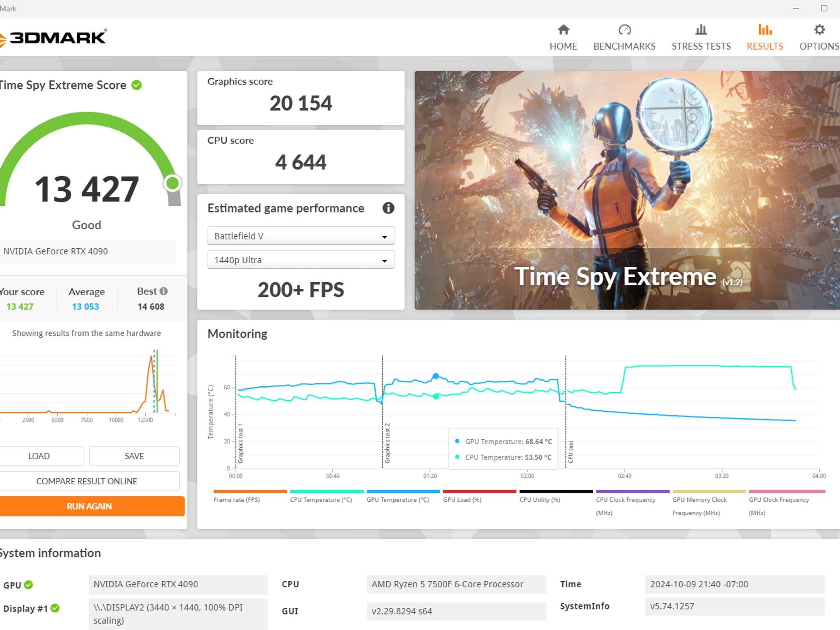Viewport: 840px width, 630px height.
Task: Click info icon beside Estimated game performance
Action: click(x=388, y=208)
